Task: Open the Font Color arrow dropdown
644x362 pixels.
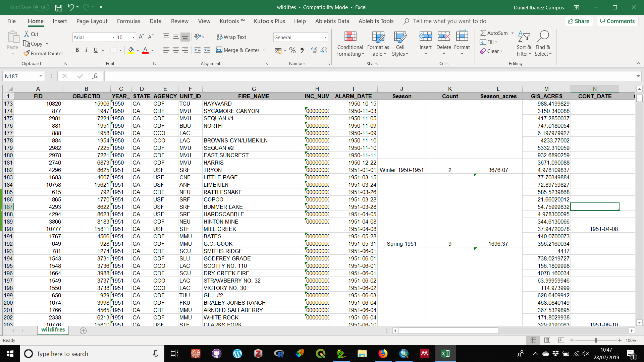Action: (152, 51)
